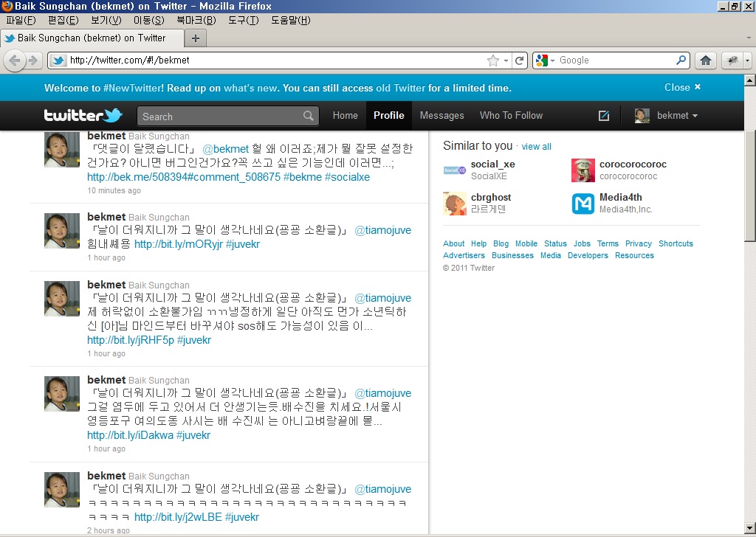Viewport: 756px width, 537px height.
Task: Select the Profile navbar item
Action: tap(389, 116)
